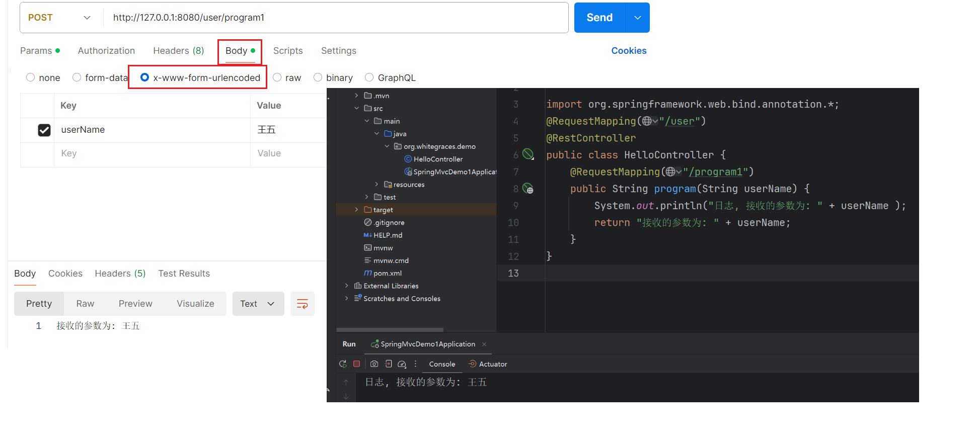The image size is (980, 444).
Task: Click the .gitignore file icon
Action: point(368,222)
